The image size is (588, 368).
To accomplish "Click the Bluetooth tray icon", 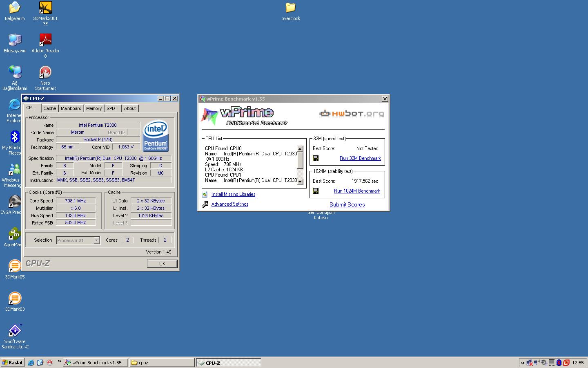I will click(x=559, y=363).
